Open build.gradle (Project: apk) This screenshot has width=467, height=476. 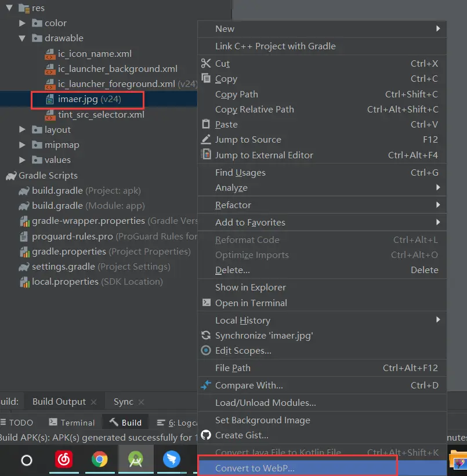(x=86, y=191)
